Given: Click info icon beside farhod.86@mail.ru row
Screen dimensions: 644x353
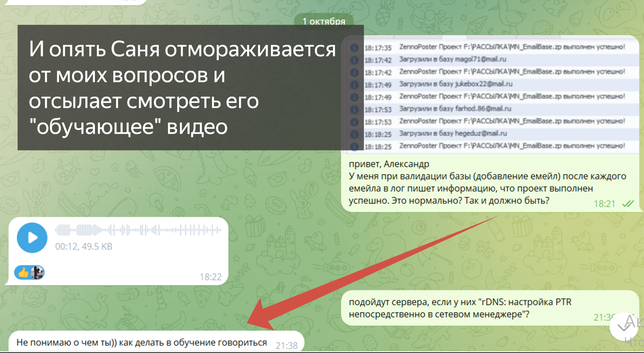Looking at the screenshot, I should coord(354,109).
